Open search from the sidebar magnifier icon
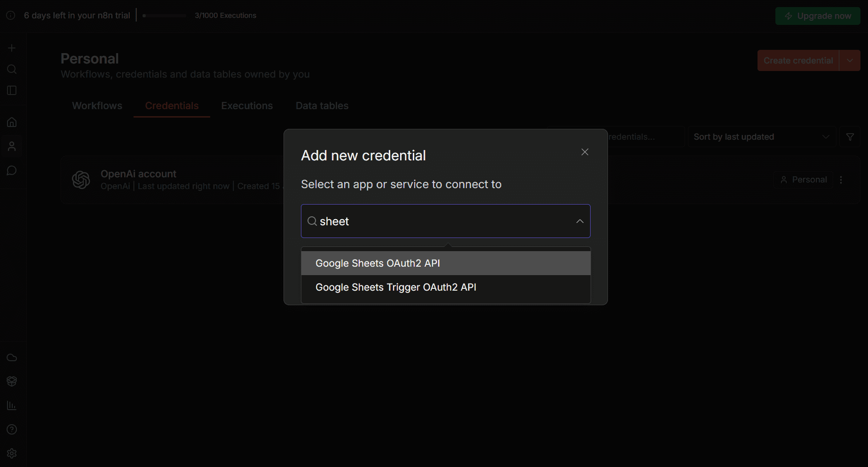868x467 pixels. coord(12,69)
